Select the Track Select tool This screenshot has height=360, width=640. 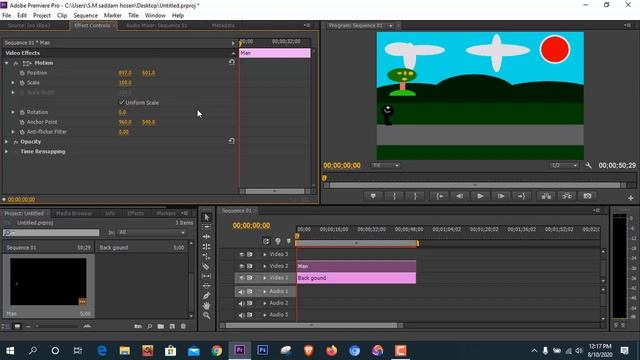coord(207,227)
